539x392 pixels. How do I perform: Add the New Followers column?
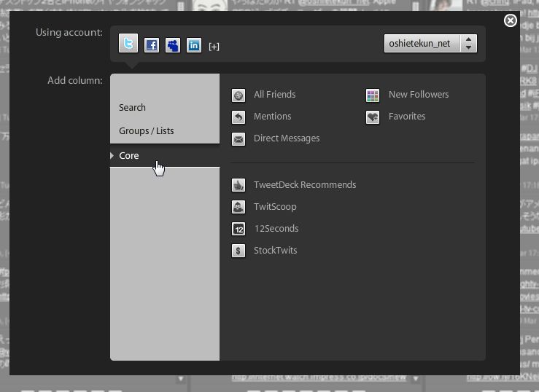(419, 95)
